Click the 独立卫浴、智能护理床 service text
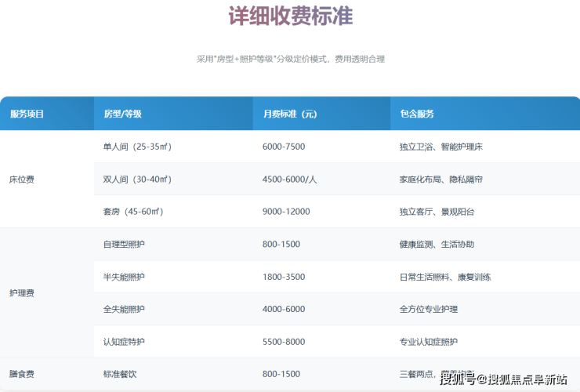 click(446, 147)
